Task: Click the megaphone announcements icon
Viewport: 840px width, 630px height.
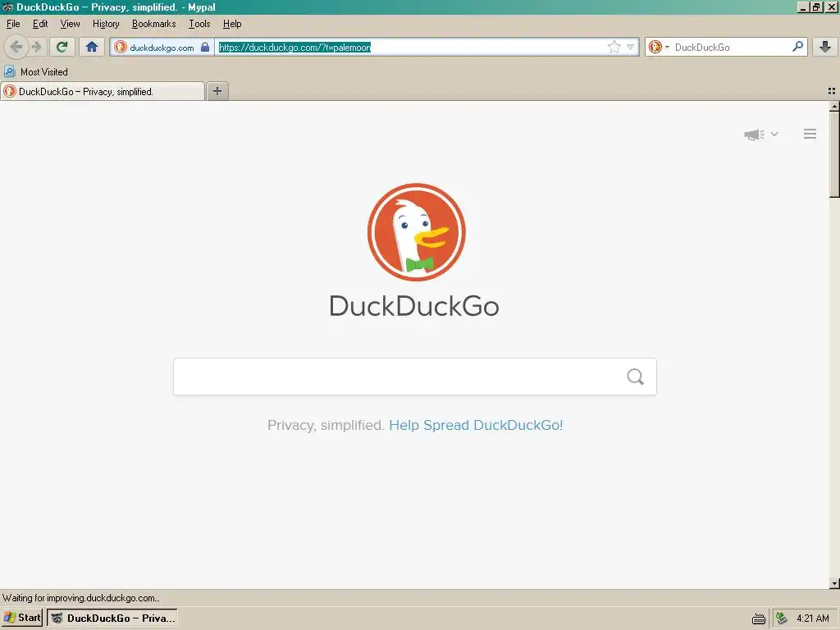Action: tap(755, 135)
